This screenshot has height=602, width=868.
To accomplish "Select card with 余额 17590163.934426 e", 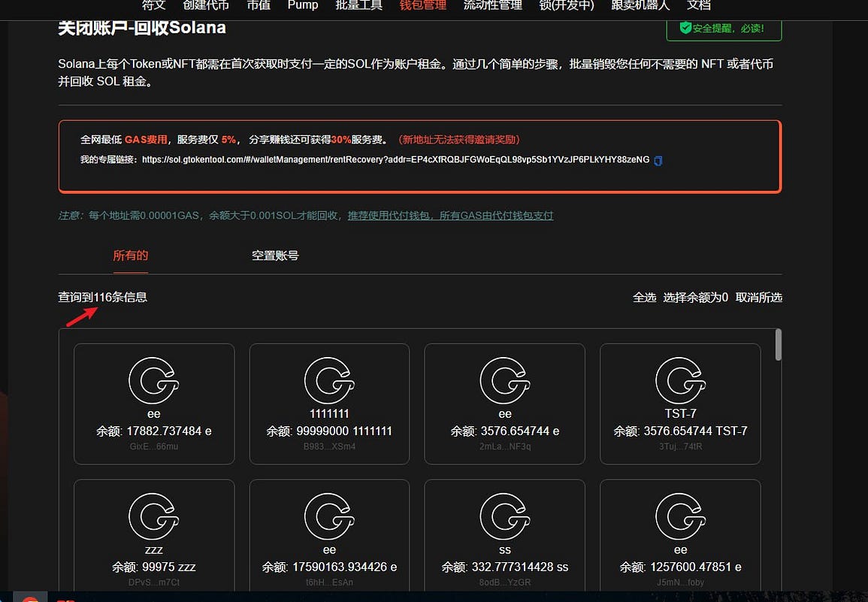I will click(329, 536).
